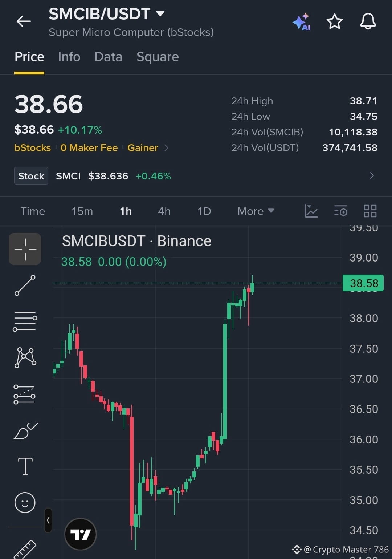Tap the Super Micro Computer (bStocks) subtitle

coord(131,32)
